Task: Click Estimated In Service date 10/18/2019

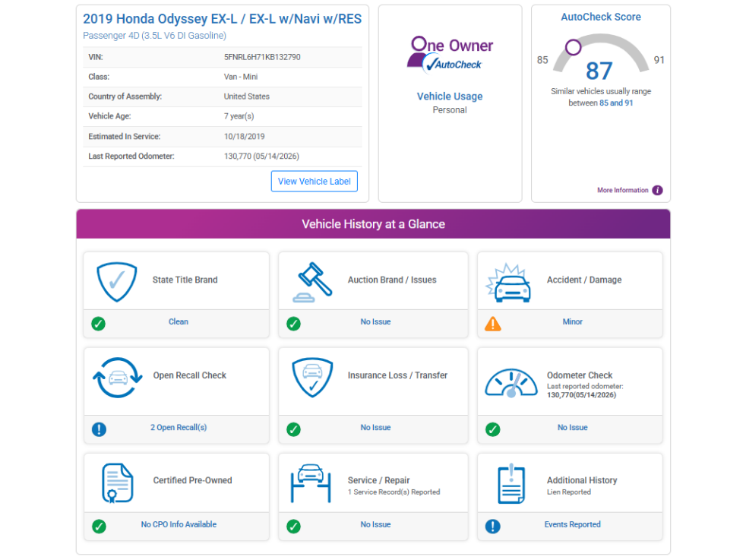Action: pos(244,137)
